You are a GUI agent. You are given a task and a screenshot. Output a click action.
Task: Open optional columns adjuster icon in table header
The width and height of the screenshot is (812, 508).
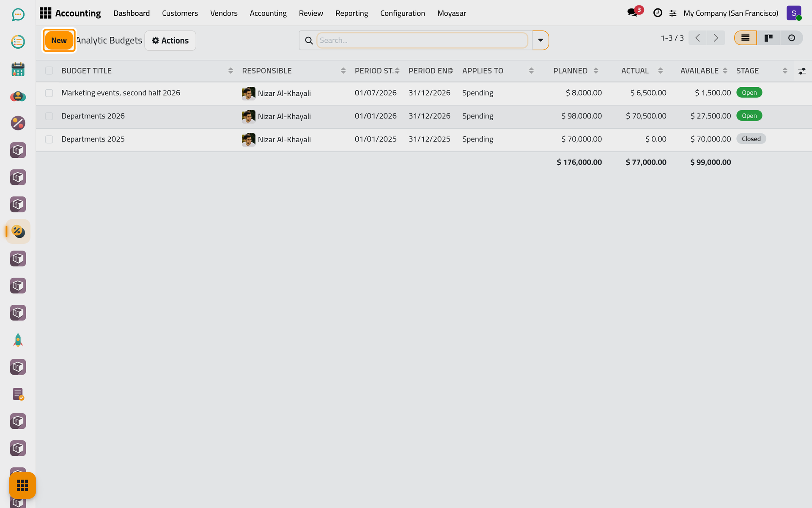point(802,71)
